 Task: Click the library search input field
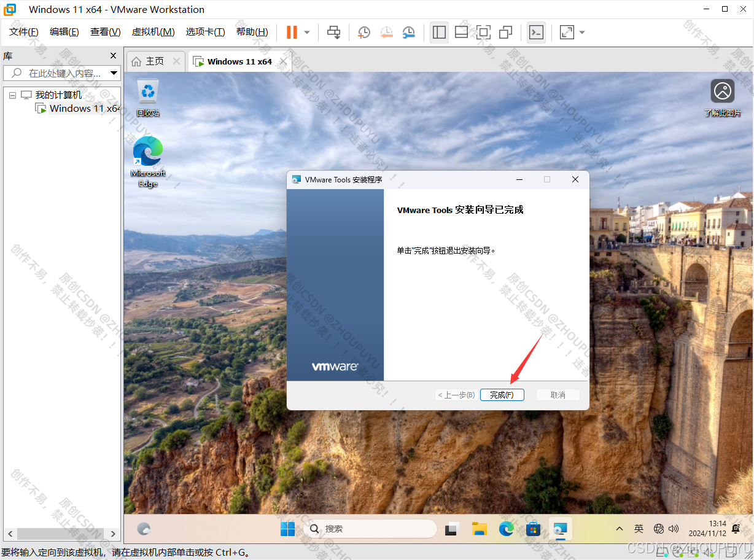(55, 73)
